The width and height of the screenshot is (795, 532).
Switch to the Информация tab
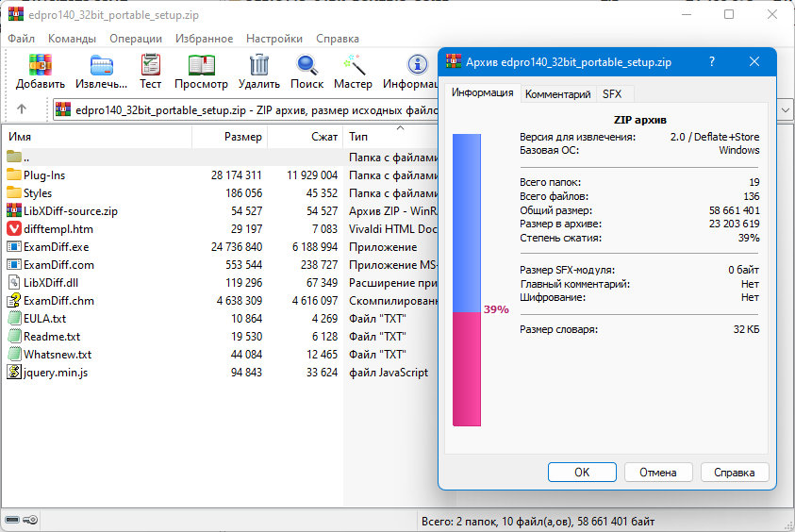click(x=482, y=92)
